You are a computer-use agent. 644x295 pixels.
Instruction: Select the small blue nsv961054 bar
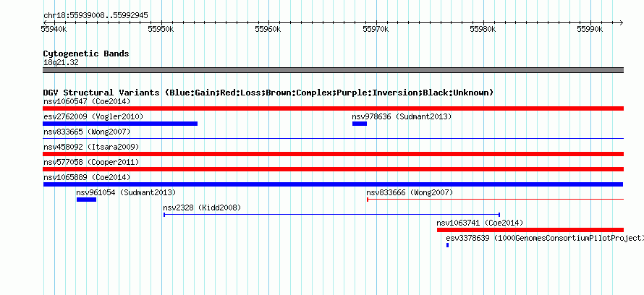coord(86,200)
